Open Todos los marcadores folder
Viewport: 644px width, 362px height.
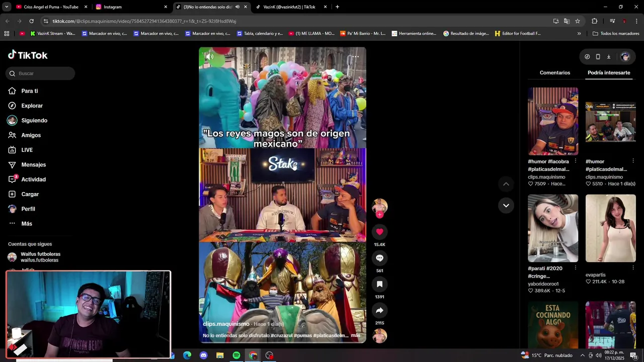tap(616, 34)
